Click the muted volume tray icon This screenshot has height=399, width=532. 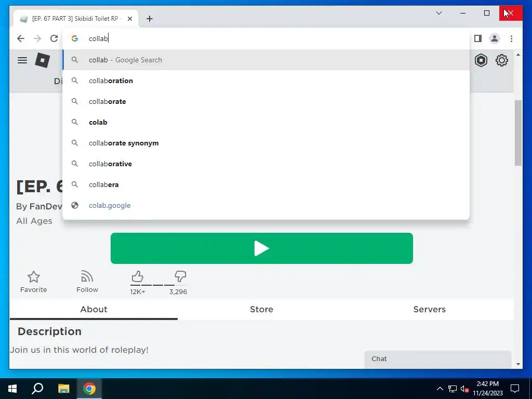point(465,389)
